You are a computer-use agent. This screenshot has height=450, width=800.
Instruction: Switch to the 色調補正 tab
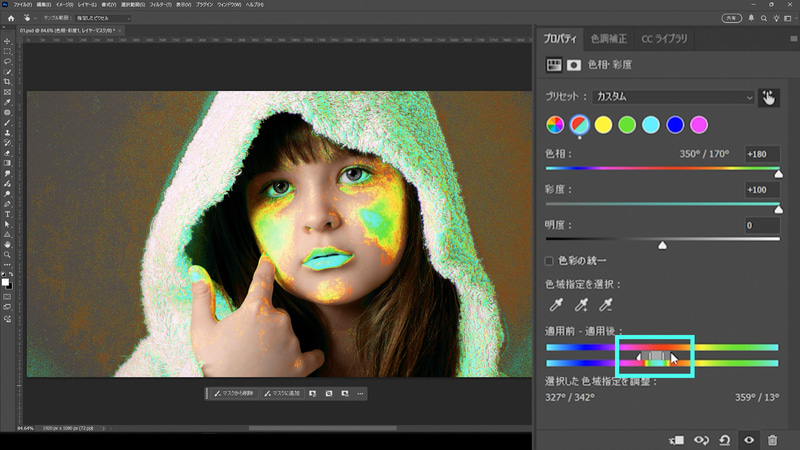[607, 39]
